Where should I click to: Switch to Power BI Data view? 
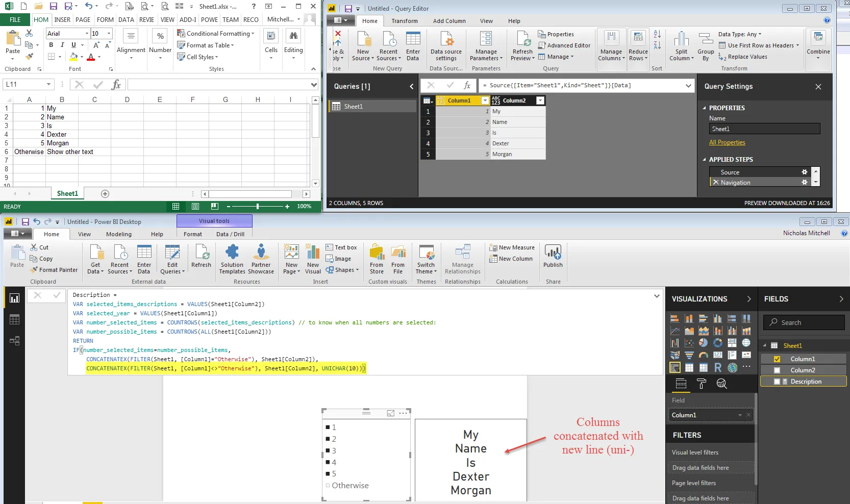pyautogui.click(x=14, y=320)
